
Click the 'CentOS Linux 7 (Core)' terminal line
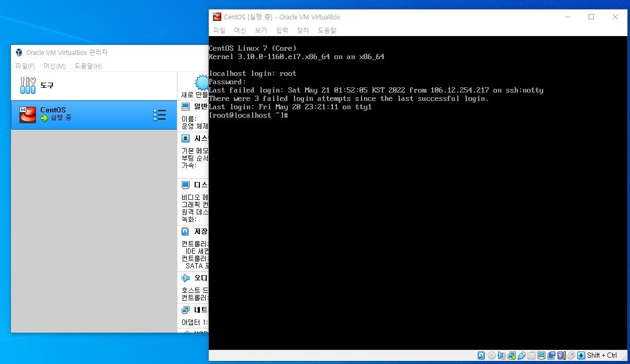coord(253,48)
